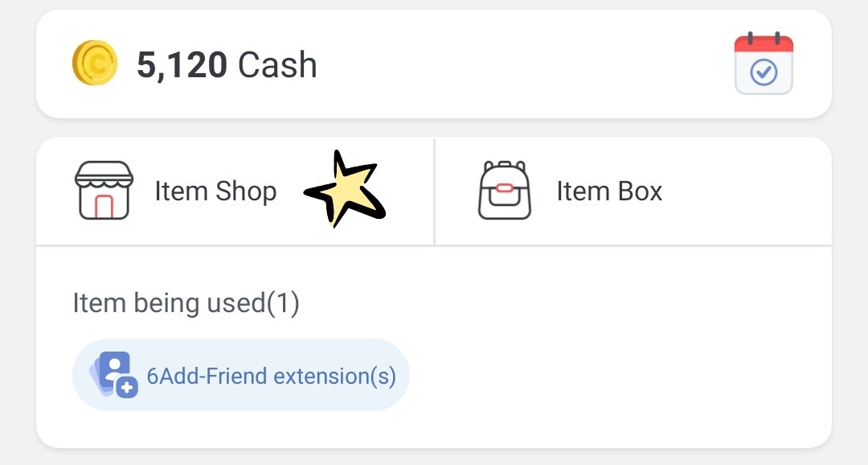Click the red clasp on the backpack icon

[x=504, y=188]
